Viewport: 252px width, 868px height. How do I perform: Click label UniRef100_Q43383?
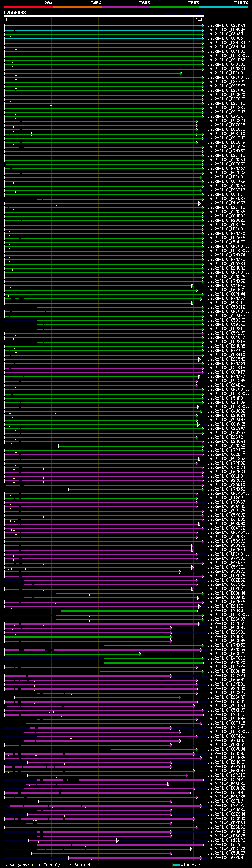tap(226, 64)
